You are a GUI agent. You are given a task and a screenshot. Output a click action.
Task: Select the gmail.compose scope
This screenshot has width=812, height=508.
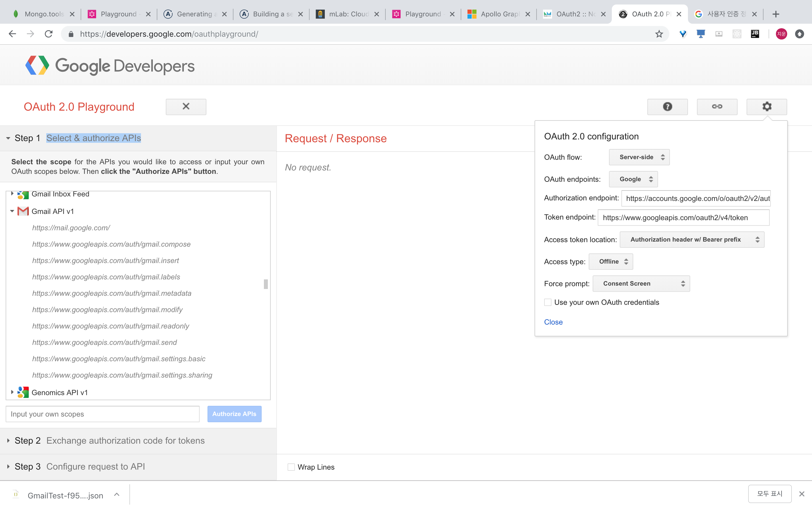point(111,244)
